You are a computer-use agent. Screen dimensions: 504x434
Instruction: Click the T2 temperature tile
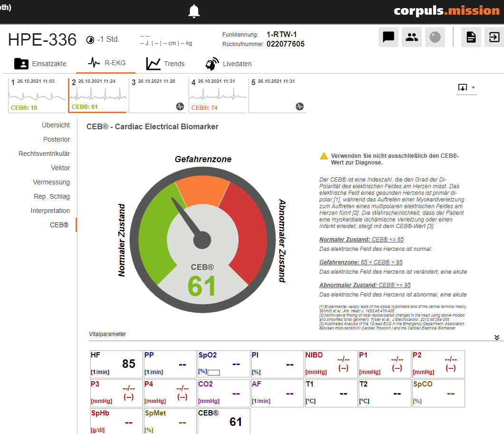click(x=385, y=393)
